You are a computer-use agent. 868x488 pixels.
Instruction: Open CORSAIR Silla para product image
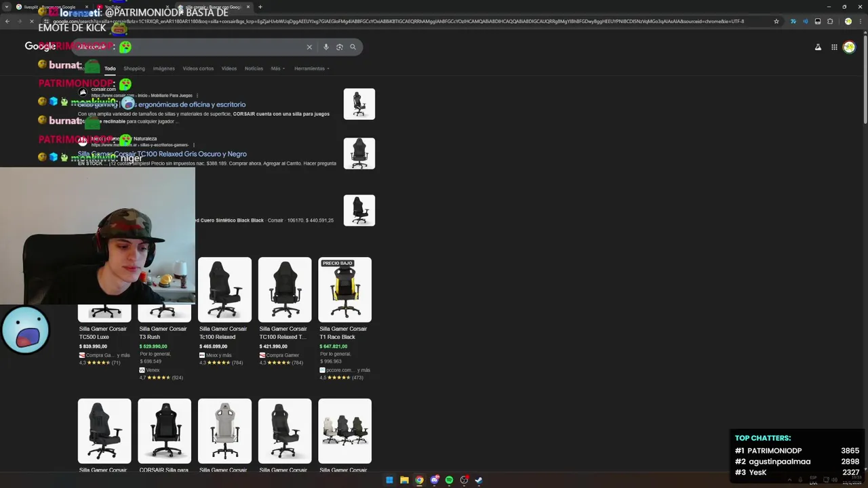pyautogui.click(x=164, y=431)
